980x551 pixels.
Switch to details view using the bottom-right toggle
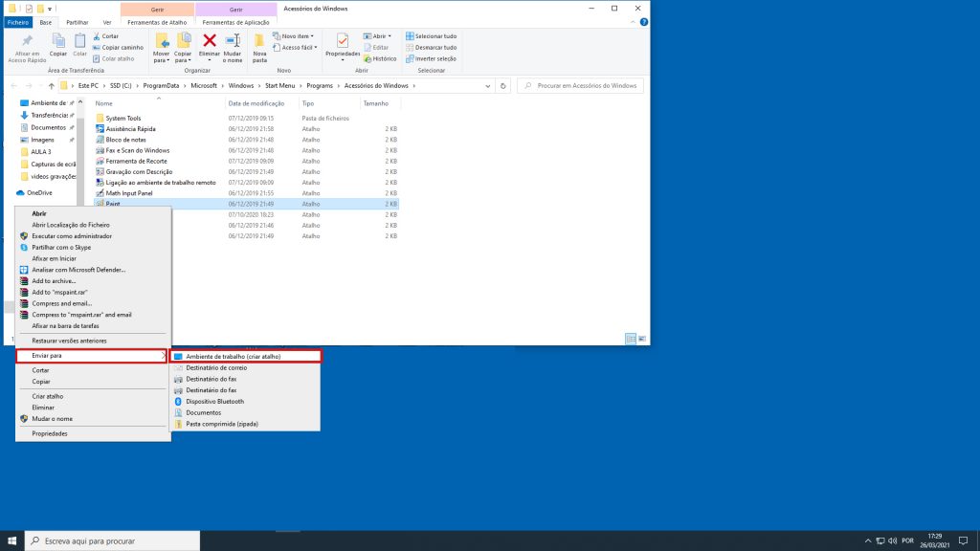(x=631, y=339)
